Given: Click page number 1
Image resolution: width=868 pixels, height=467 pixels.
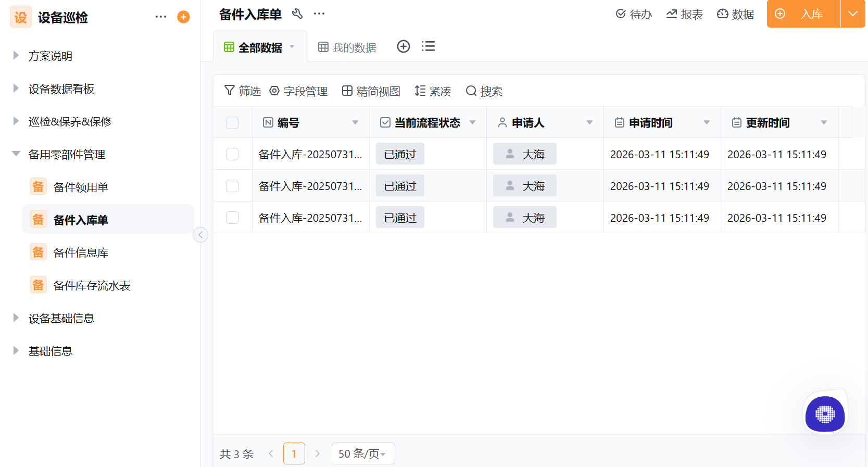Looking at the screenshot, I should coord(294,453).
